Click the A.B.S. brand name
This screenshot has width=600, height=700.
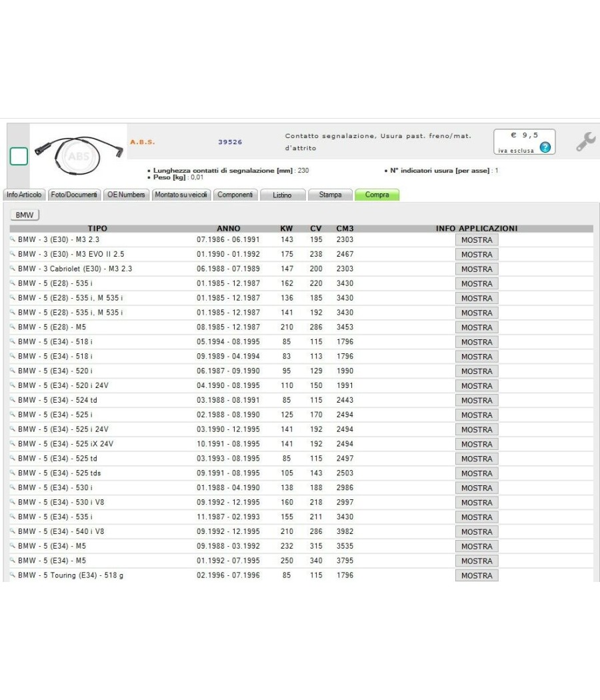click(143, 142)
